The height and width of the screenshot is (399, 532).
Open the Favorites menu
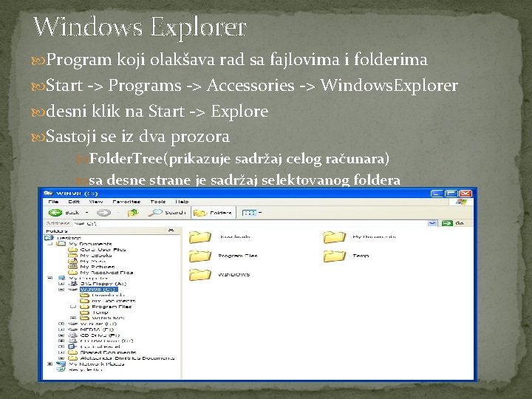pos(126,202)
